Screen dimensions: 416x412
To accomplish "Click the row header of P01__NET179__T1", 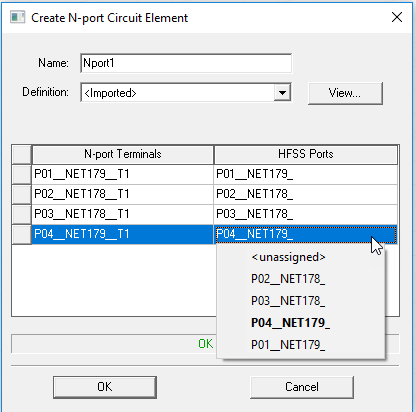I will click(22, 174).
